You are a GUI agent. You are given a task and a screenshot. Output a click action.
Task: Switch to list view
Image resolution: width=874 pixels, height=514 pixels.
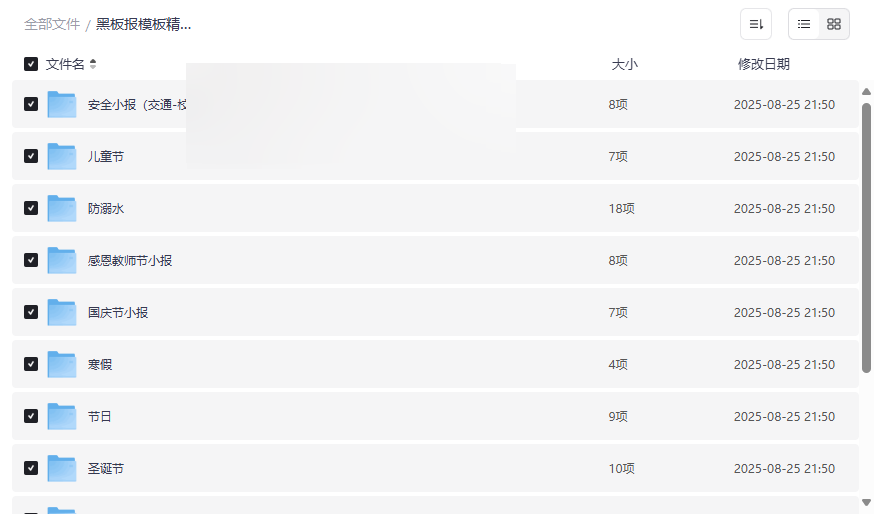click(804, 24)
